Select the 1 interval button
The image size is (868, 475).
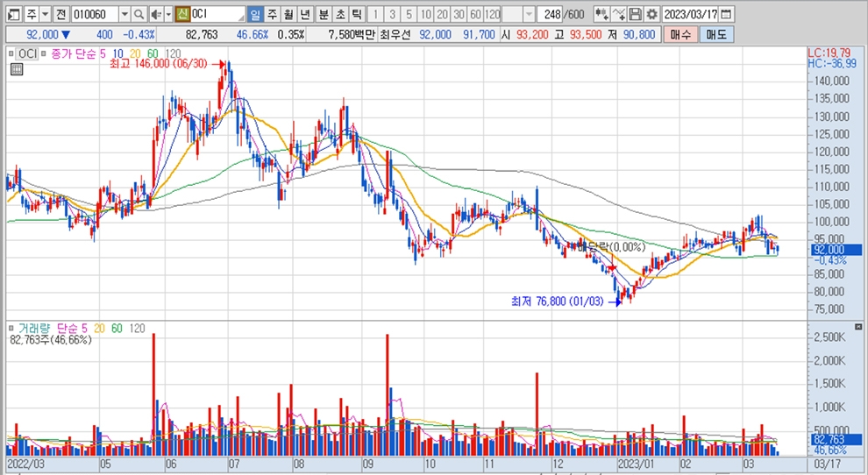376,14
